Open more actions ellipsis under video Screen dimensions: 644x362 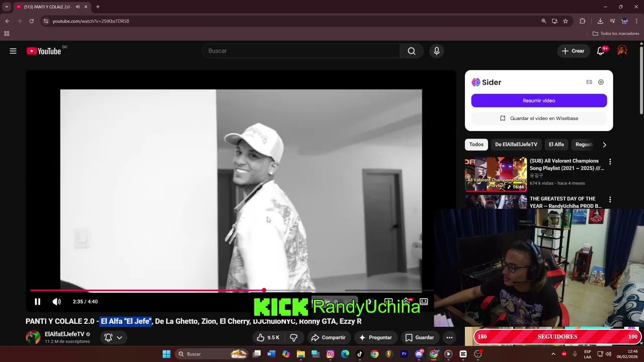point(449,337)
